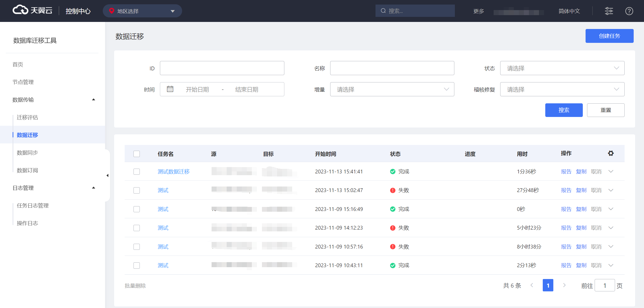This screenshot has width=644, height=308.
Task: Open 任务日志管理 in the sidebar
Action: tap(33, 206)
